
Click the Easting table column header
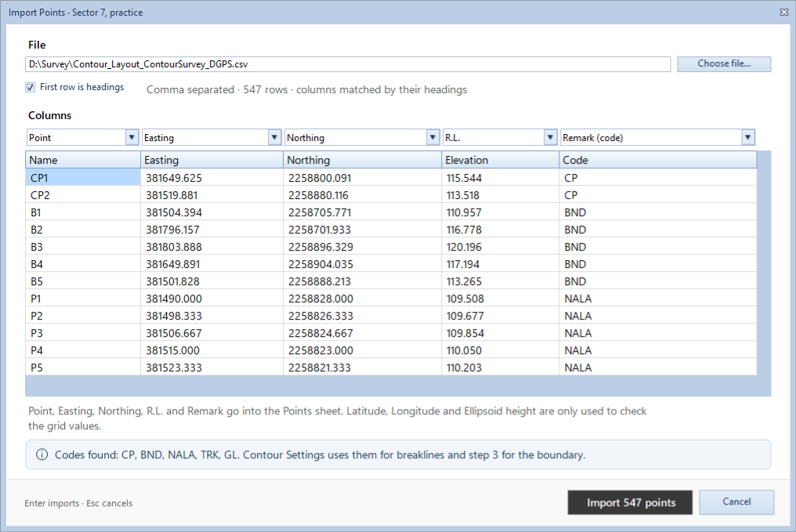pyautogui.click(x=212, y=160)
